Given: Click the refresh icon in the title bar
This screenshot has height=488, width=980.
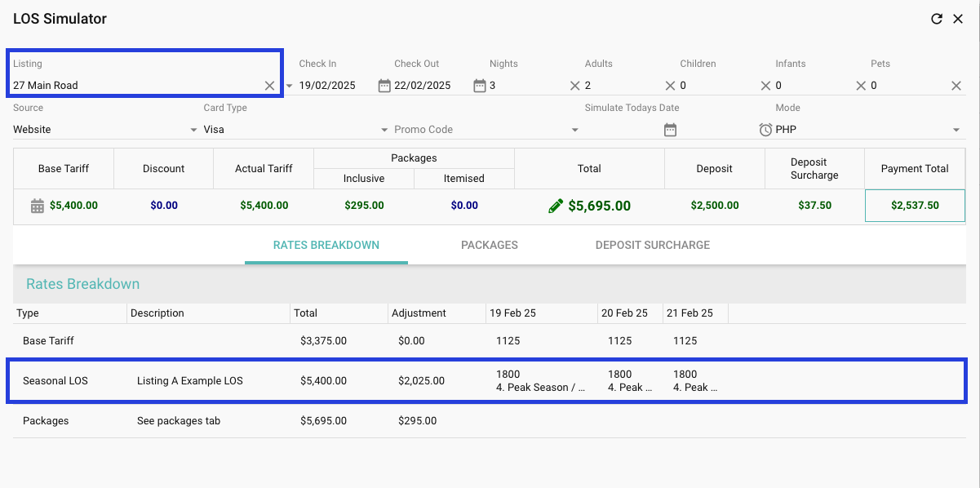Looking at the screenshot, I should pos(937,19).
